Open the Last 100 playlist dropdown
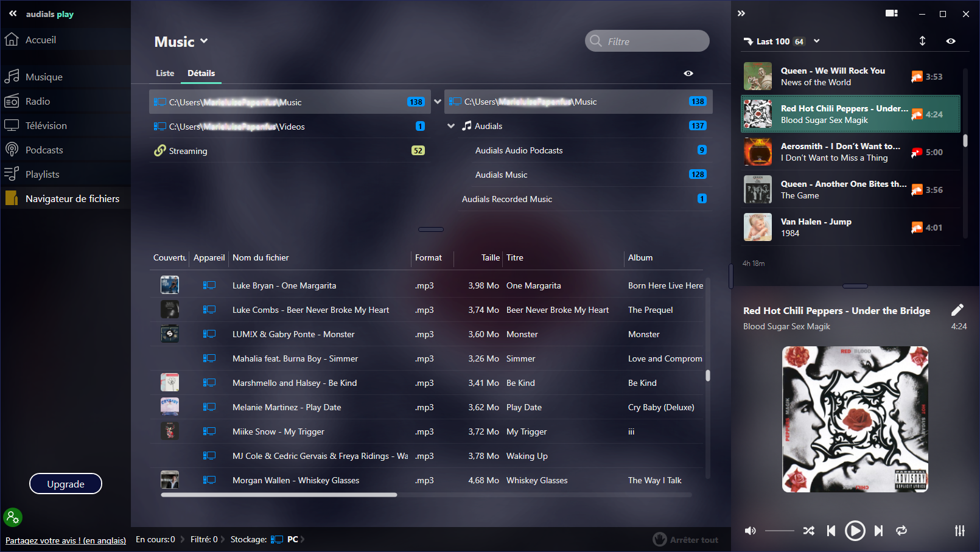The image size is (980, 552). (817, 41)
